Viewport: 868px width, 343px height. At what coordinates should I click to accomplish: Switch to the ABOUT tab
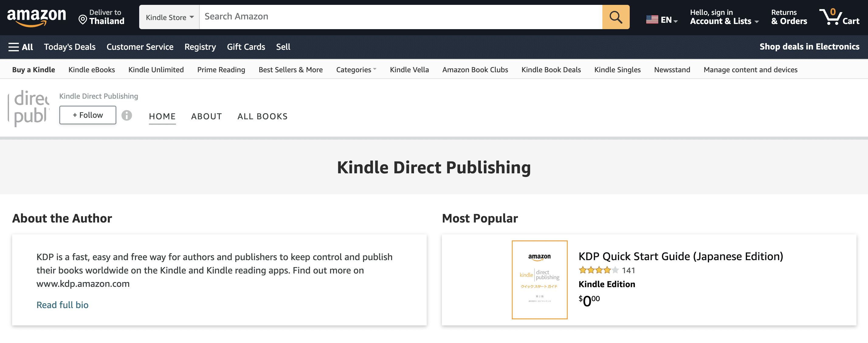click(206, 117)
